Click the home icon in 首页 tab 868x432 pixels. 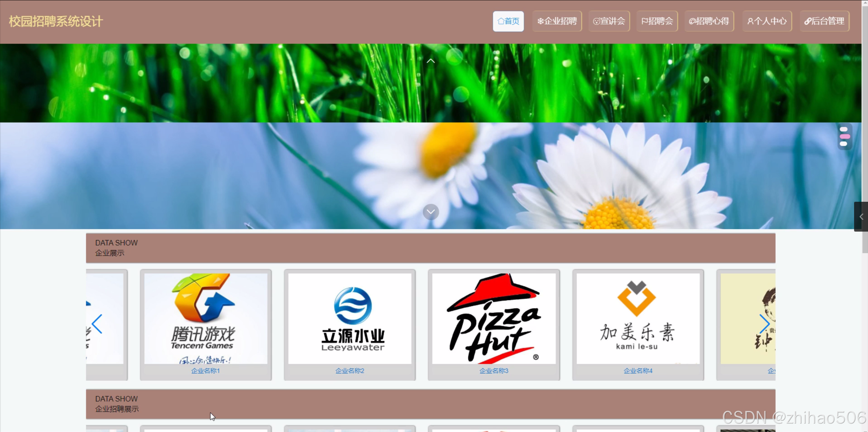501,21
